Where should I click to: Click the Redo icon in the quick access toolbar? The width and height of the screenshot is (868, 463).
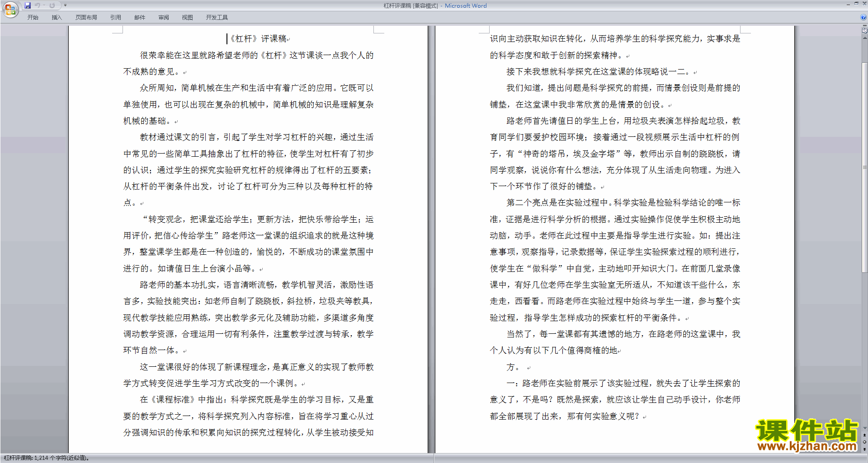click(52, 5)
